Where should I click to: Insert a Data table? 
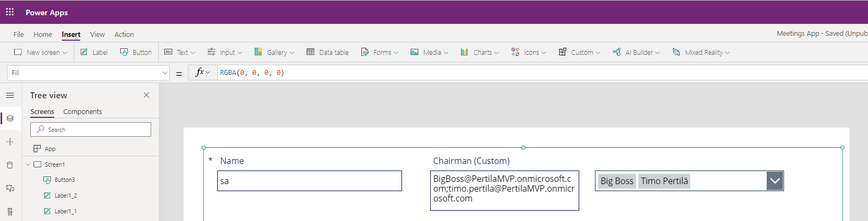328,53
